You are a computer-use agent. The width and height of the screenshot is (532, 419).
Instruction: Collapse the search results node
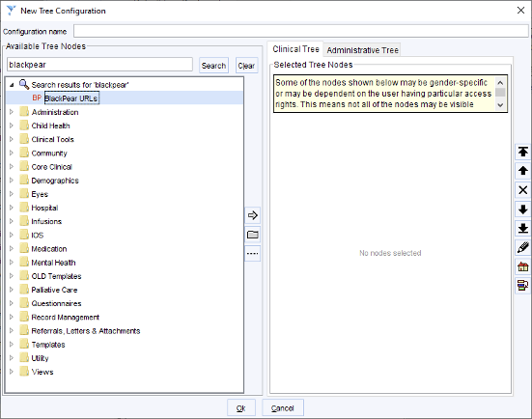coord(12,85)
